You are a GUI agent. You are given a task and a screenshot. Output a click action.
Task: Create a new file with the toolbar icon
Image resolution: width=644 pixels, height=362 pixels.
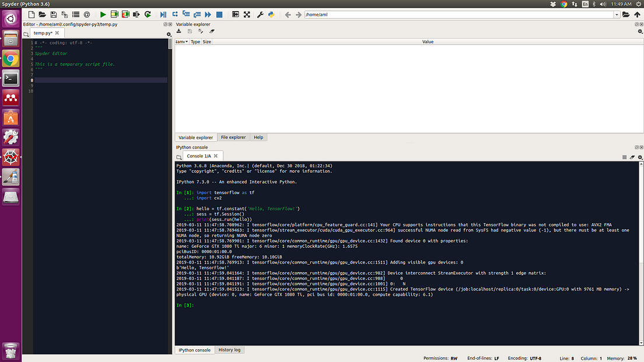click(x=32, y=15)
